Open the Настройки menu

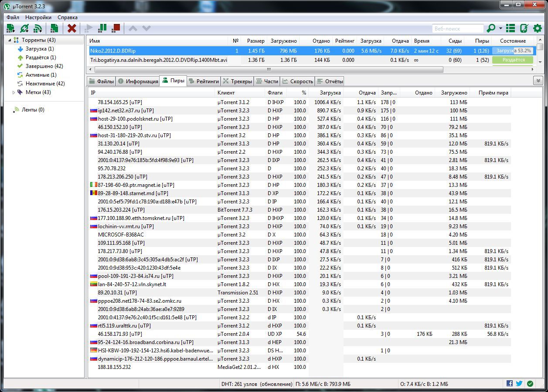pyautogui.click(x=38, y=17)
